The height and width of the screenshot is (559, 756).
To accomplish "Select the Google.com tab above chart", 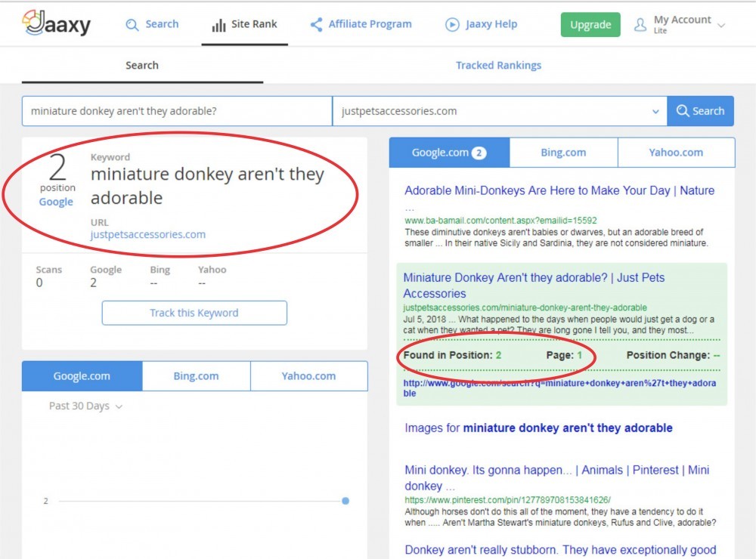I will 82,376.
